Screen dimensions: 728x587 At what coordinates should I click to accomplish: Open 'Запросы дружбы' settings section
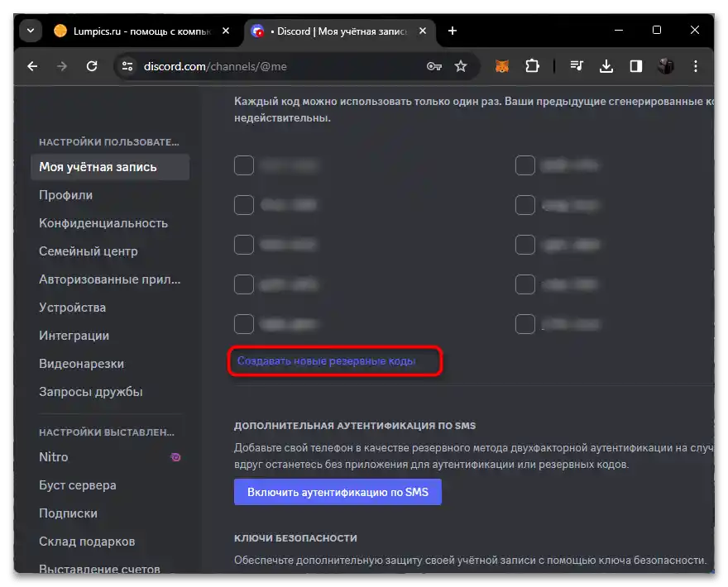click(x=110, y=392)
